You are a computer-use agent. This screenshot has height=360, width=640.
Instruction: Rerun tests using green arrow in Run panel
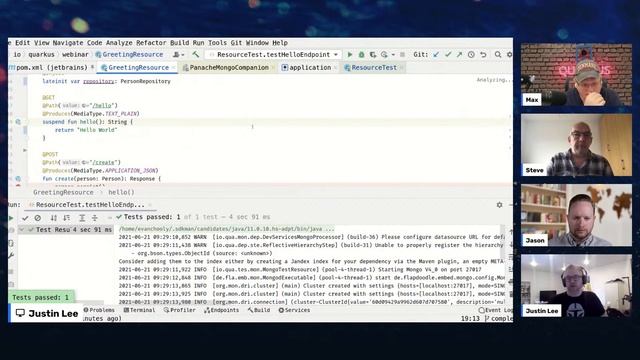[11, 218]
